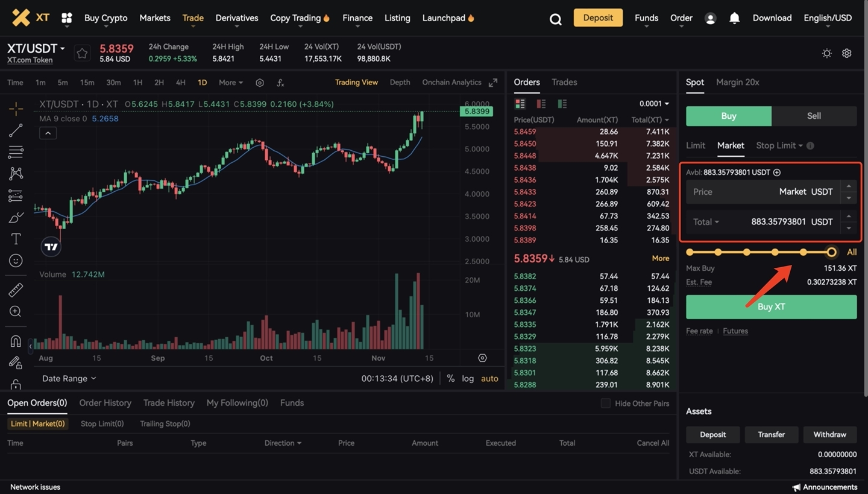Image resolution: width=868 pixels, height=494 pixels.
Task: Select the horizontal lines Fibonacci tool
Action: pos(16,151)
